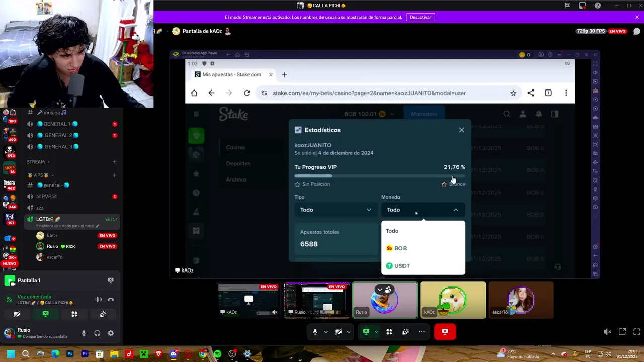Create channel in VIPS category plus icon
The image size is (644, 362).
coord(115,175)
